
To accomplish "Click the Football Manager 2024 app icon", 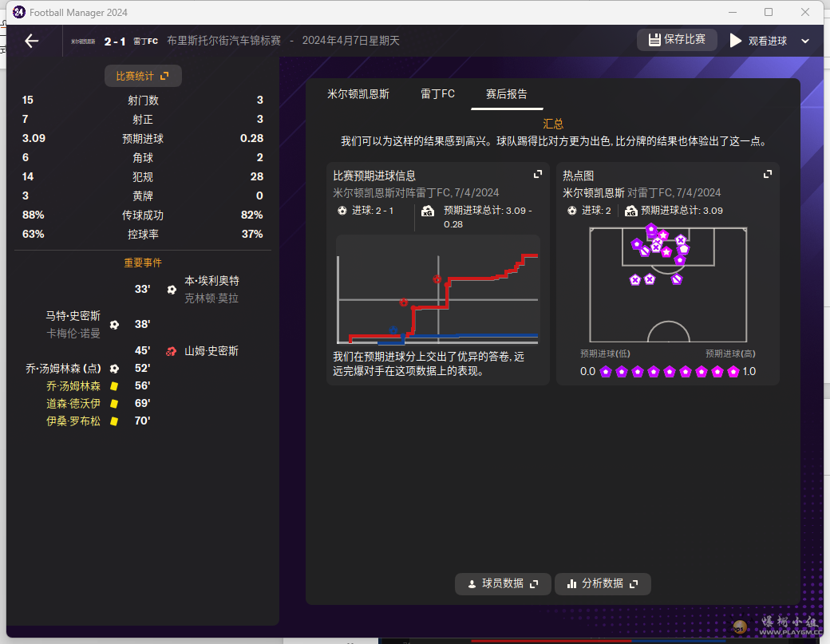I will 19,12.
